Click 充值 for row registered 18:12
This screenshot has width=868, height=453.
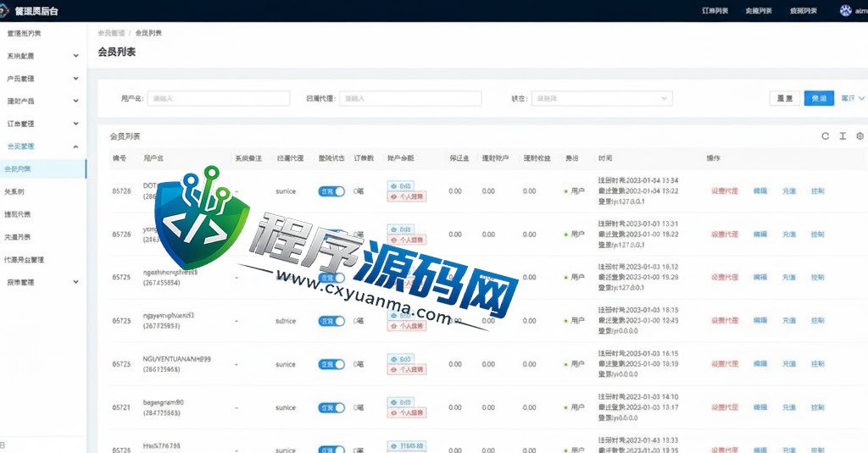point(789,278)
